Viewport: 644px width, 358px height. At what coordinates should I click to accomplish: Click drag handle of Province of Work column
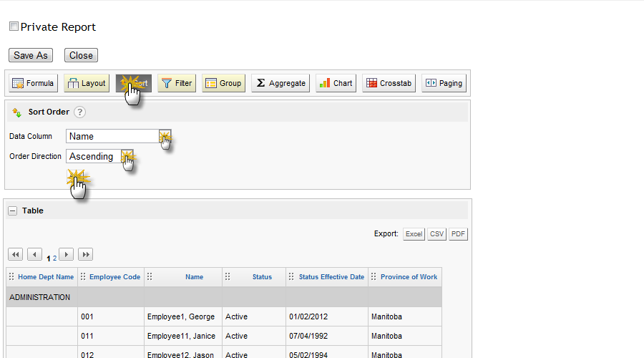[374, 276]
